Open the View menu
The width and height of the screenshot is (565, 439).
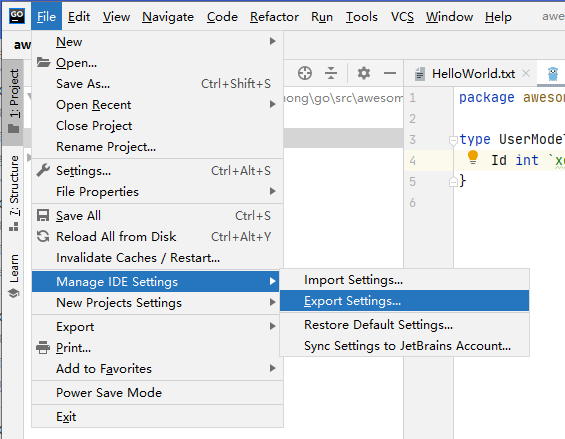[x=116, y=17]
